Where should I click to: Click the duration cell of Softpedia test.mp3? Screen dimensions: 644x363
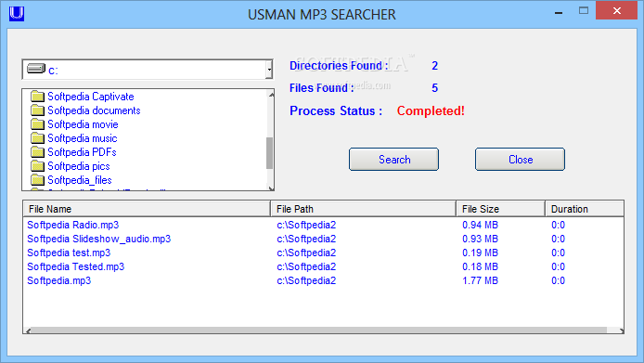[x=558, y=253]
